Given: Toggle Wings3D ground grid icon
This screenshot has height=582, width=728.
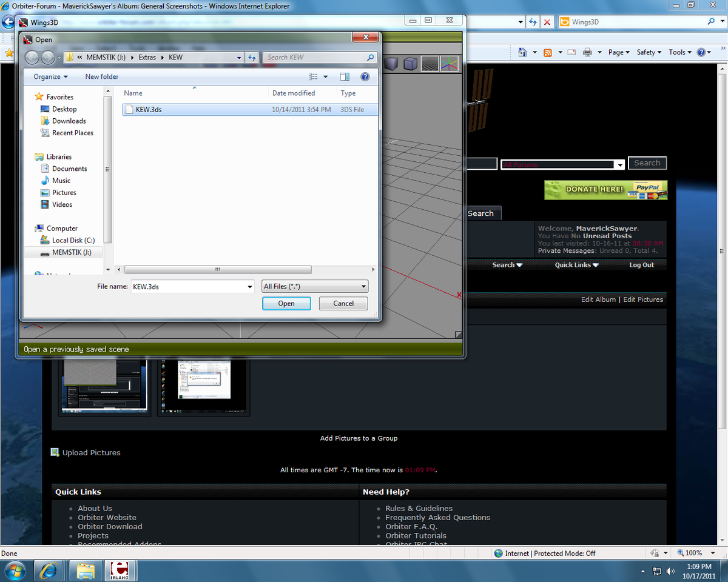Looking at the screenshot, I should [430, 63].
